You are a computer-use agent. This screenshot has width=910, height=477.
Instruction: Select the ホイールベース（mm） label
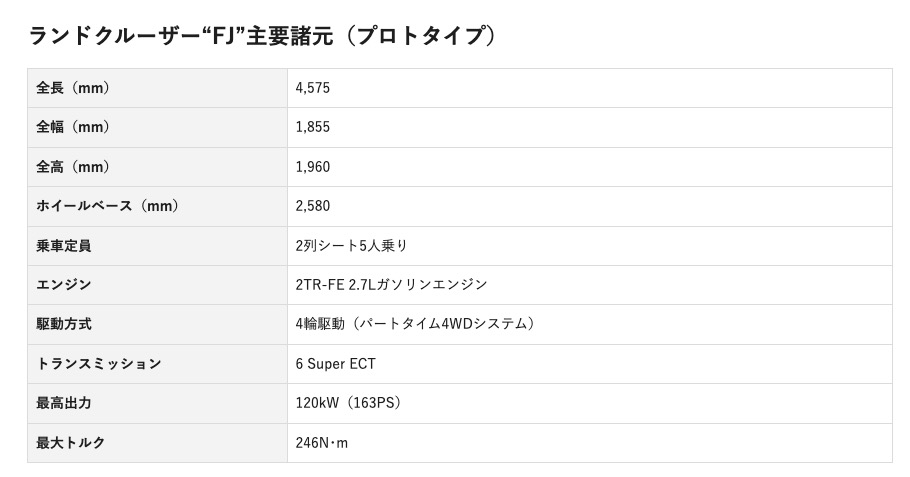[x=107, y=206]
